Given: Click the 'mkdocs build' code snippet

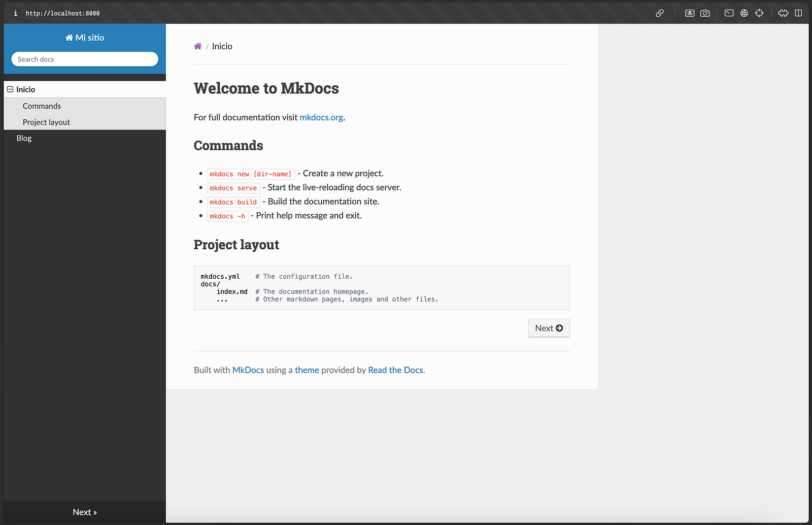Looking at the screenshot, I should tap(233, 202).
